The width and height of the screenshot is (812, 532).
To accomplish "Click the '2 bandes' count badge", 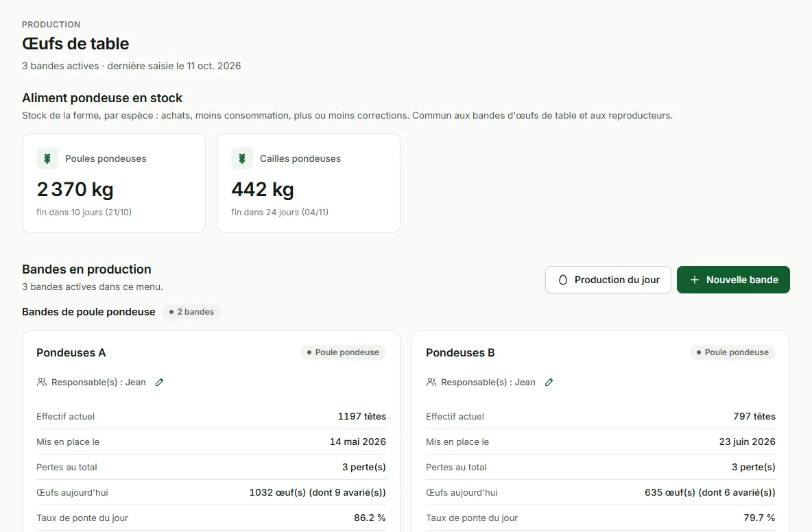I will (x=191, y=312).
